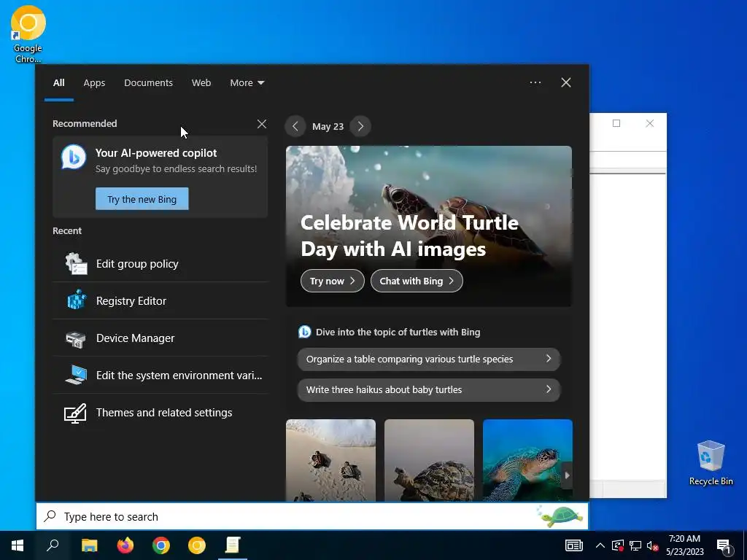Launch Firefox from the taskbar
This screenshot has height=560, width=747.
coord(125,545)
